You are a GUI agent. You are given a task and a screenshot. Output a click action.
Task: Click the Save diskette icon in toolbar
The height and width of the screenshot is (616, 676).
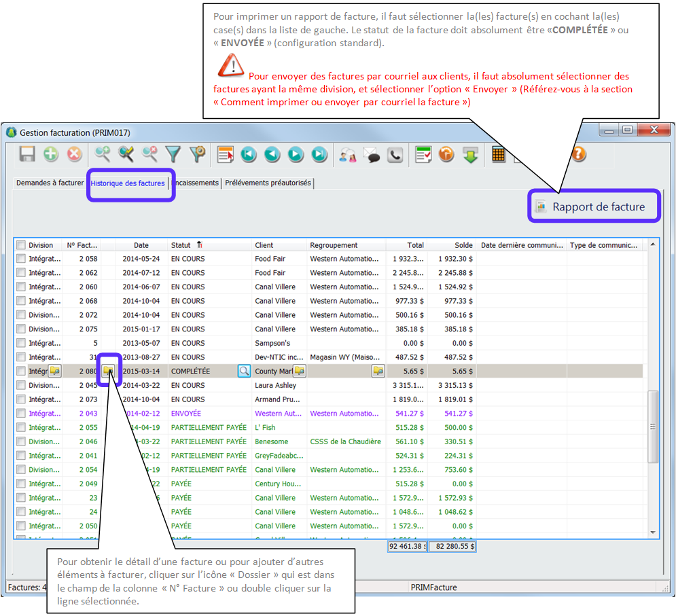pos(27,155)
